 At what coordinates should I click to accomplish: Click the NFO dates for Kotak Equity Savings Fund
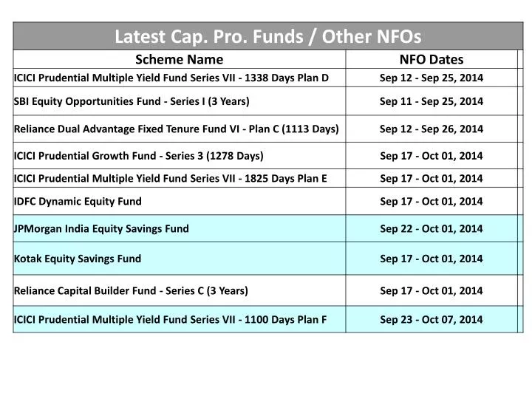pyautogui.click(x=432, y=259)
